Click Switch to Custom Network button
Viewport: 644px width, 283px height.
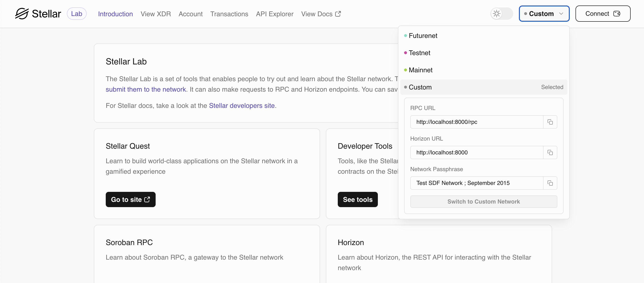point(483,202)
